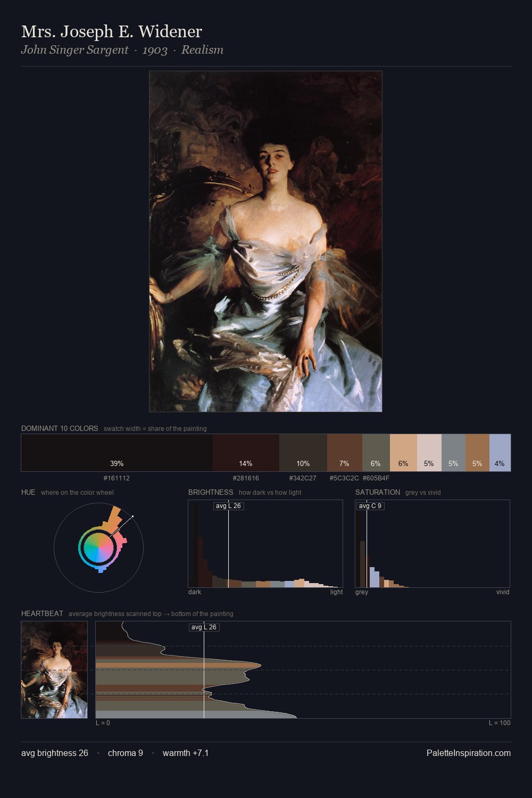Click the hue color wheel

pyautogui.click(x=98, y=547)
